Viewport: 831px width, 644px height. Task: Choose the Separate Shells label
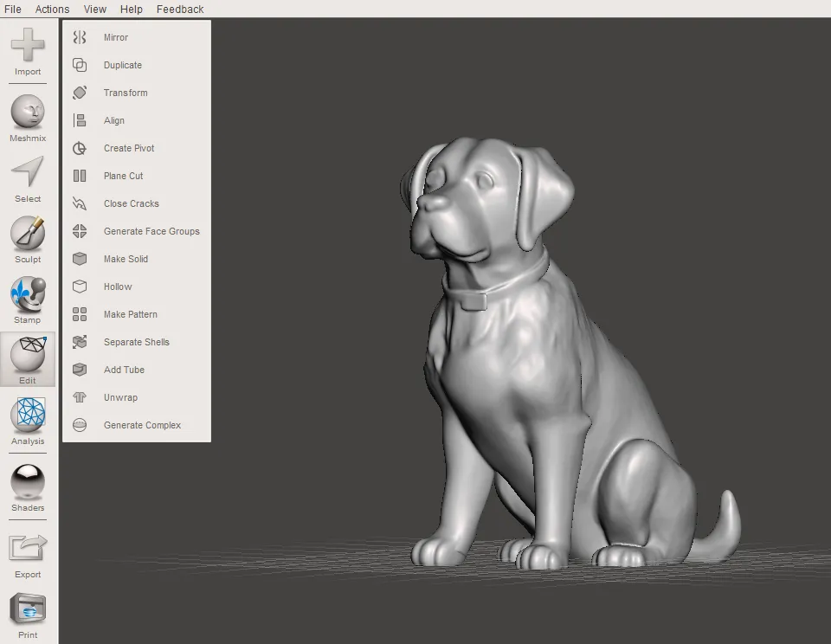(136, 343)
